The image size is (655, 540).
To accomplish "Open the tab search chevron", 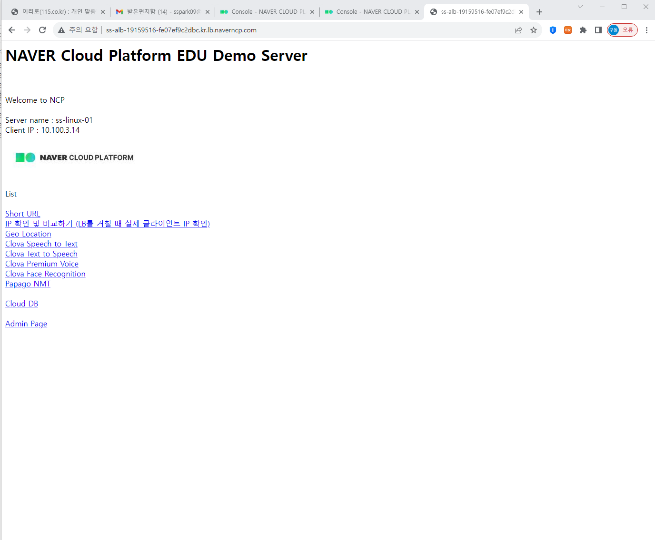I will 580,6.
